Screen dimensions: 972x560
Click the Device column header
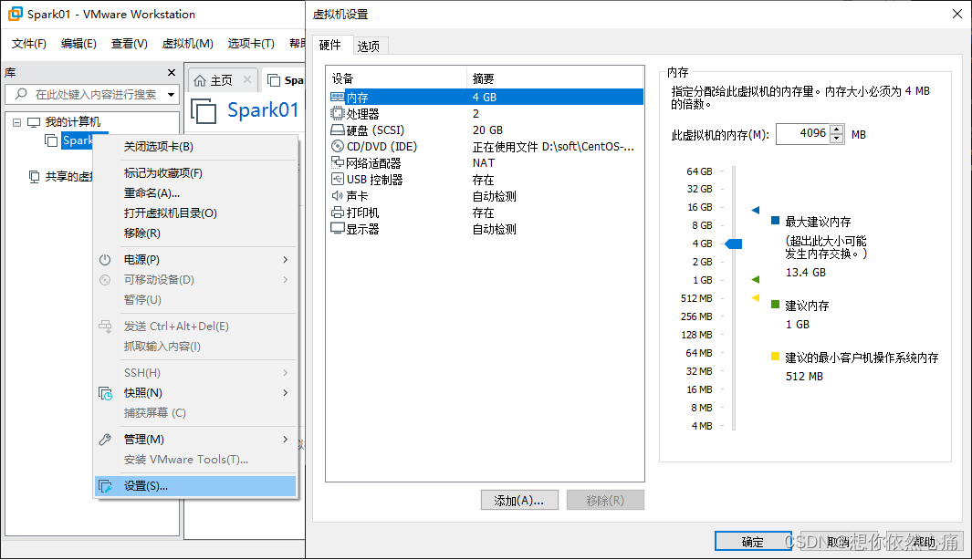click(396, 78)
